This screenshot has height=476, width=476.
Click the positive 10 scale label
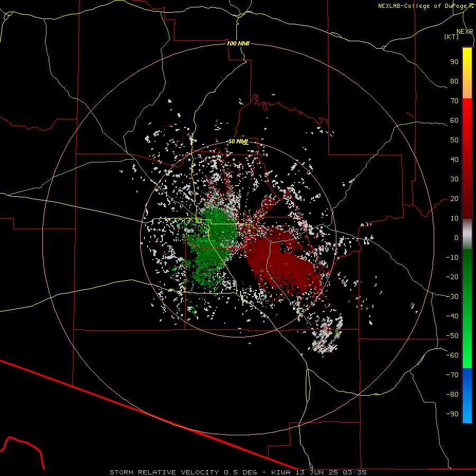tap(454, 218)
